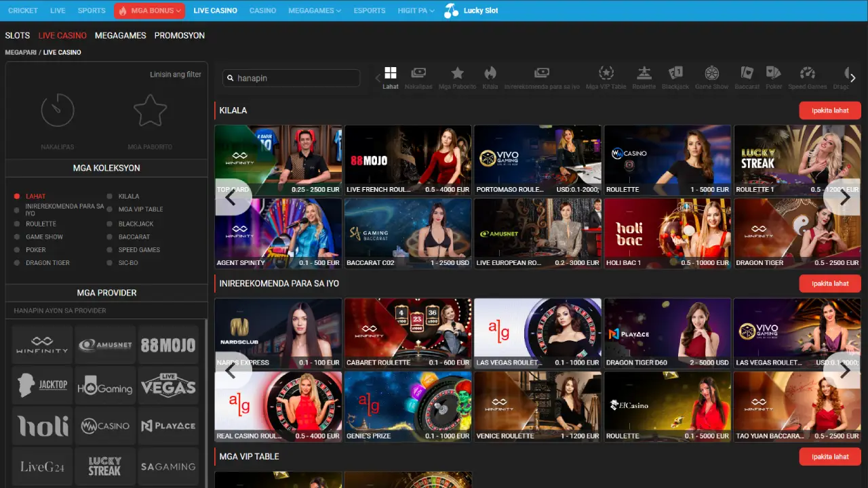The width and height of the screenshot is (868, 488).
Task: Switch to the SLOTS tab
Action: pyautogui.click(x=18, y=35)
